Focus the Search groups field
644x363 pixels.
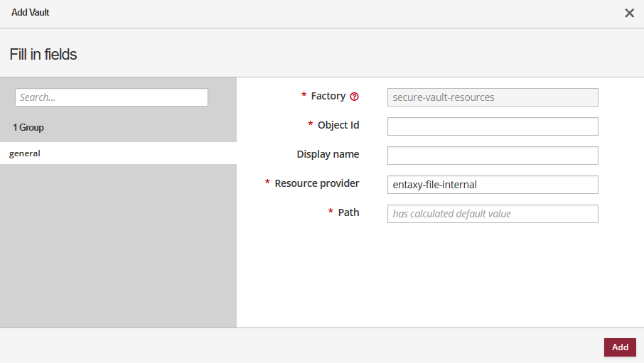click(112, 97)
